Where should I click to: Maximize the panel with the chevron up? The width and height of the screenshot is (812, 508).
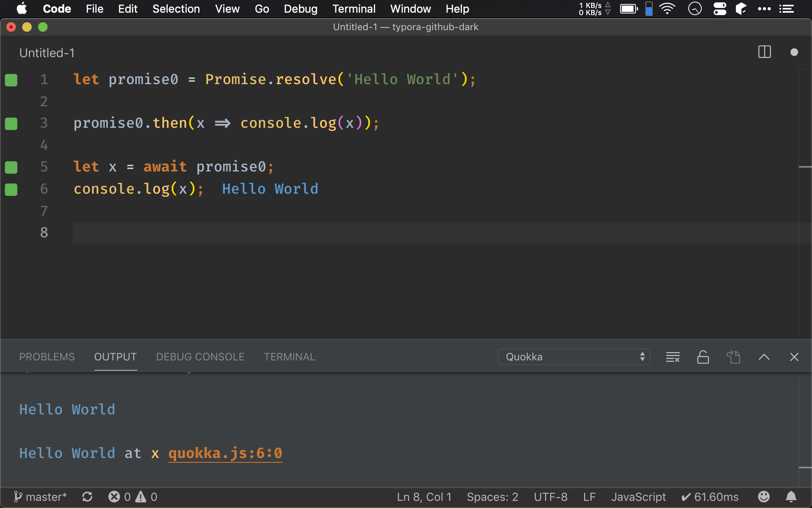[x=764, y=357]
